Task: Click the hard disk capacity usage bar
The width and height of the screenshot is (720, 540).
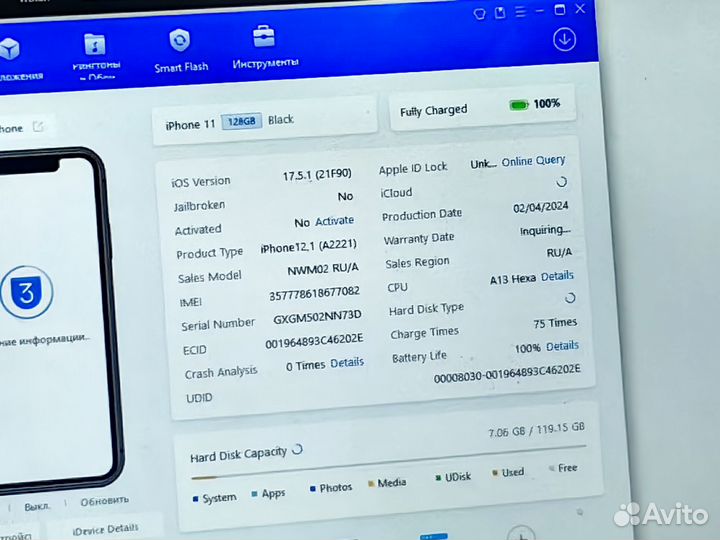Action: (x=388, y=462)
